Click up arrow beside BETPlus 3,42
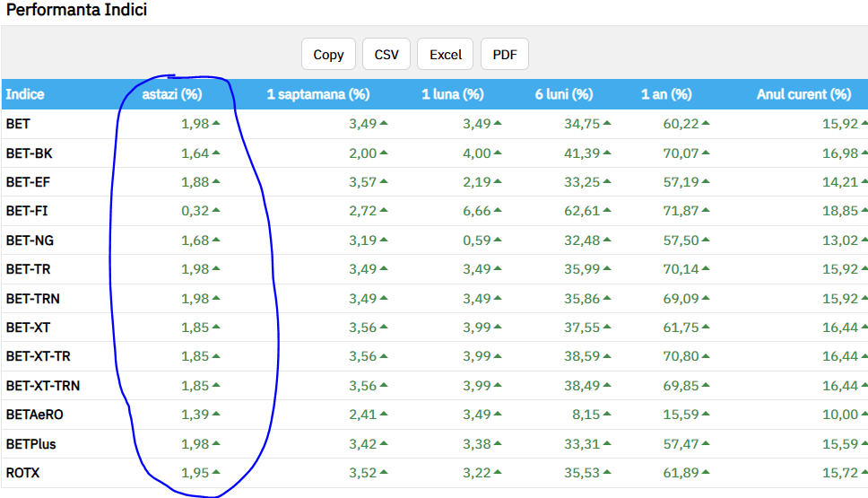The width and height of the screenshot is (868, 498). [x=384, y=444]
